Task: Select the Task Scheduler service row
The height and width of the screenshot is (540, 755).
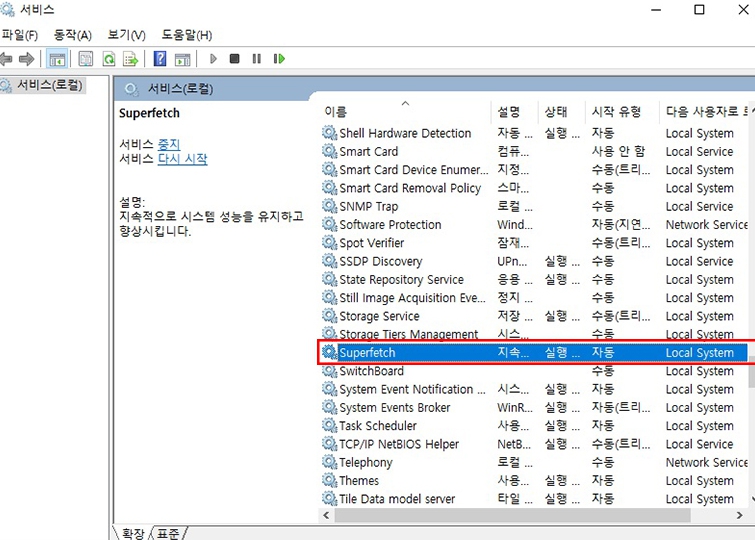Action: [x=377, y=426]
